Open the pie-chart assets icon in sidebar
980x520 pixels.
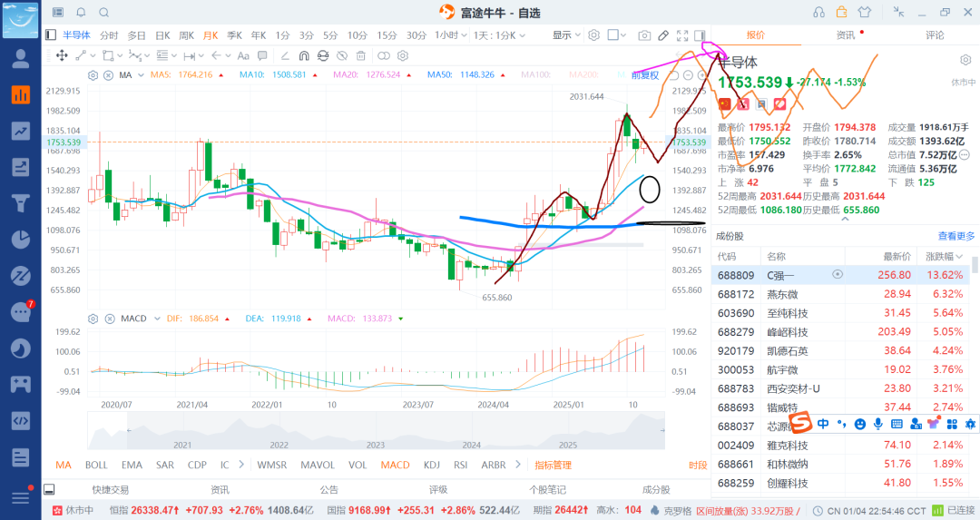[21, 240]
